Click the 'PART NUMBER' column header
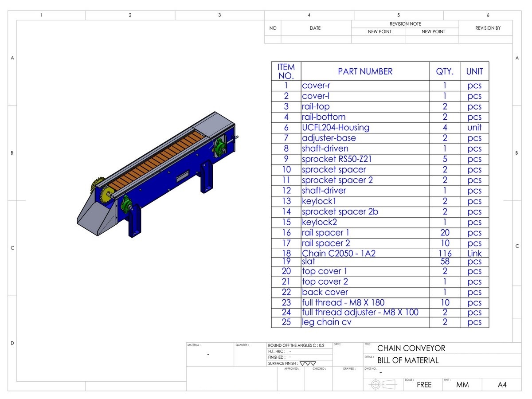Image resolution: width=532 pixels, height=399 pixels. (x=365, y=71)
